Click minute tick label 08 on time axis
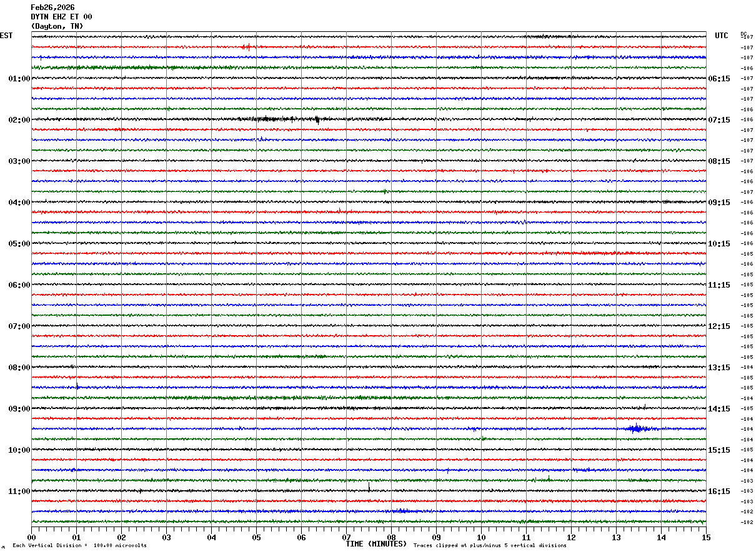The image size is (756, 554). (391, 537)
